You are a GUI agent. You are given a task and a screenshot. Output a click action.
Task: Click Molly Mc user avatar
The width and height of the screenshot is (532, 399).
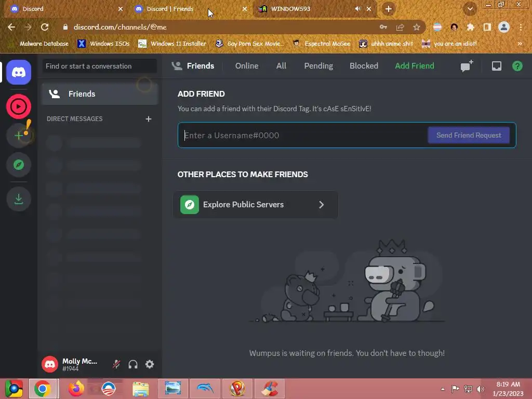49,364
